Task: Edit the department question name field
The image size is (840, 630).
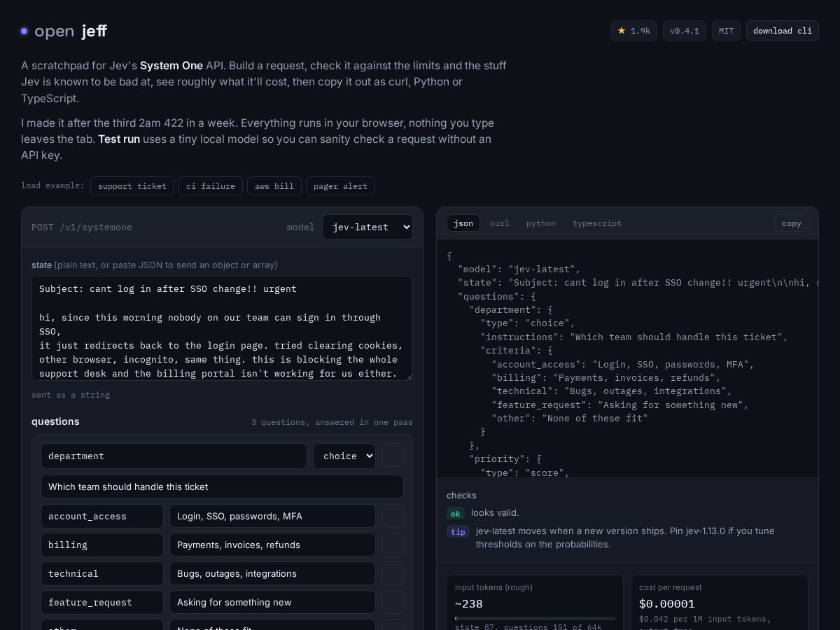Action: pos(174,456)
